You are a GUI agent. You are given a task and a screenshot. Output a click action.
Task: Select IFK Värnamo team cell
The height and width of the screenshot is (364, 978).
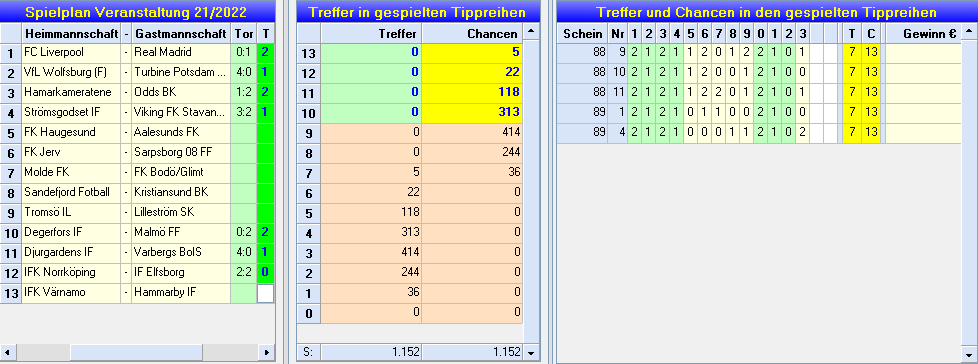pyautogui.click(x=71, y=292)
